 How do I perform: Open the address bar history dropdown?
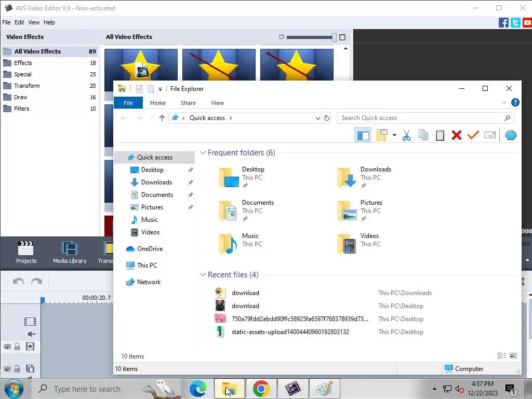tap(317, 118)
